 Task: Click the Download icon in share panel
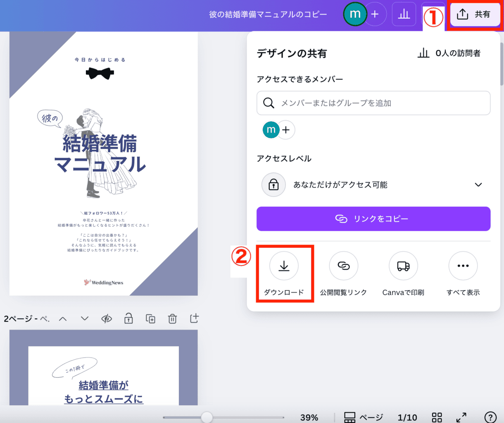coord(284,266)
